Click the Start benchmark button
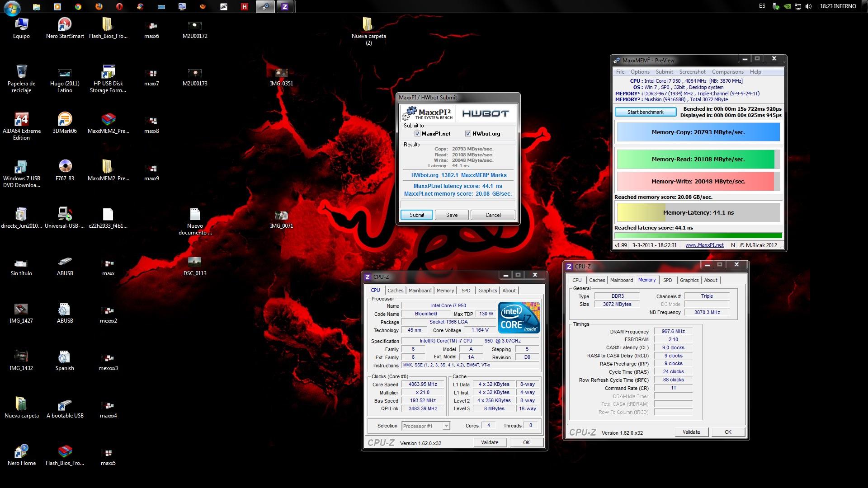Image resolution: width=868 pixels, height=488 pixels. click(x=645, y=112)
